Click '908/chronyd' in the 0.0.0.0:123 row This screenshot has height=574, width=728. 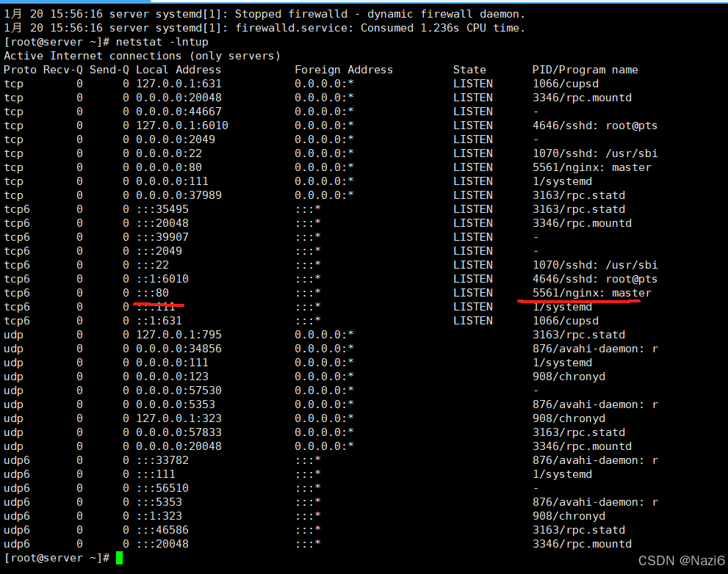point(569,377)
